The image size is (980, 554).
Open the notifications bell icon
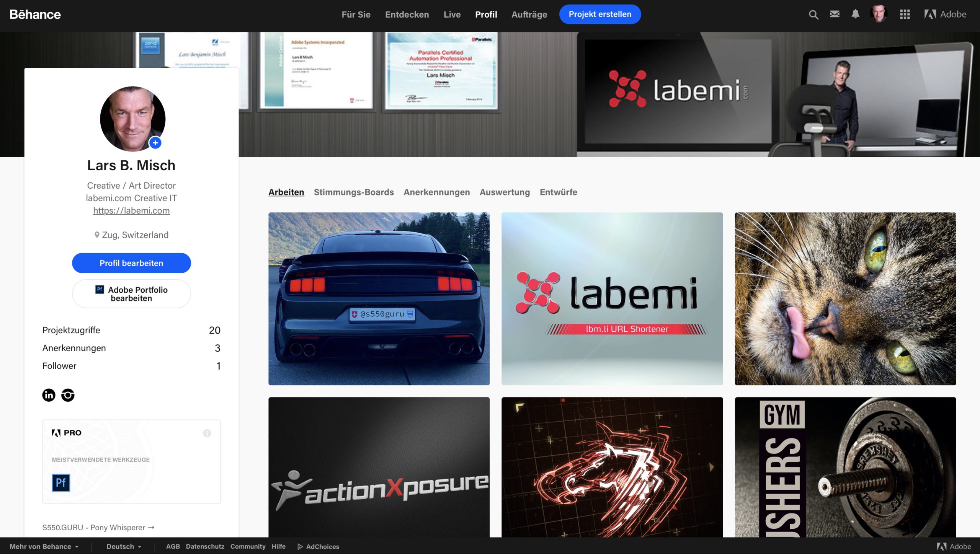pos(855,14)
